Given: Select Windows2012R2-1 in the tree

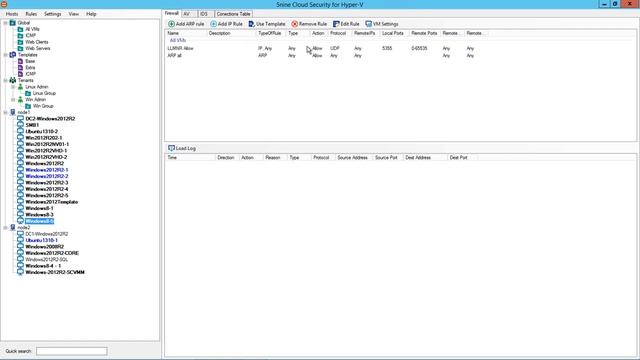Looking at the screenshot, I should click(47, 170).
